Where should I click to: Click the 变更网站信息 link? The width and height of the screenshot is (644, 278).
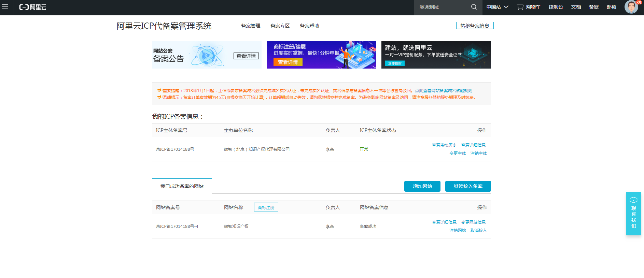pos(473,222)
